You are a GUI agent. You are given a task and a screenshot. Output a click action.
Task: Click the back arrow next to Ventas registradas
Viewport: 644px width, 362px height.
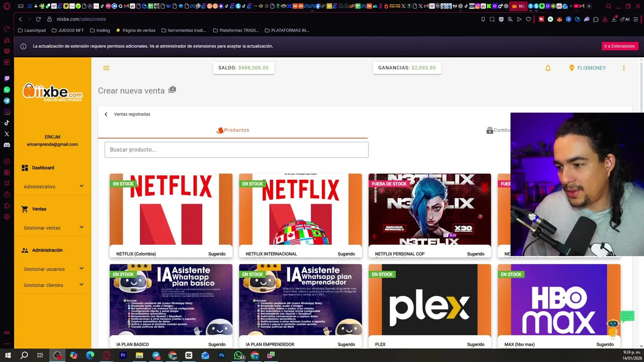coord(106,114)
